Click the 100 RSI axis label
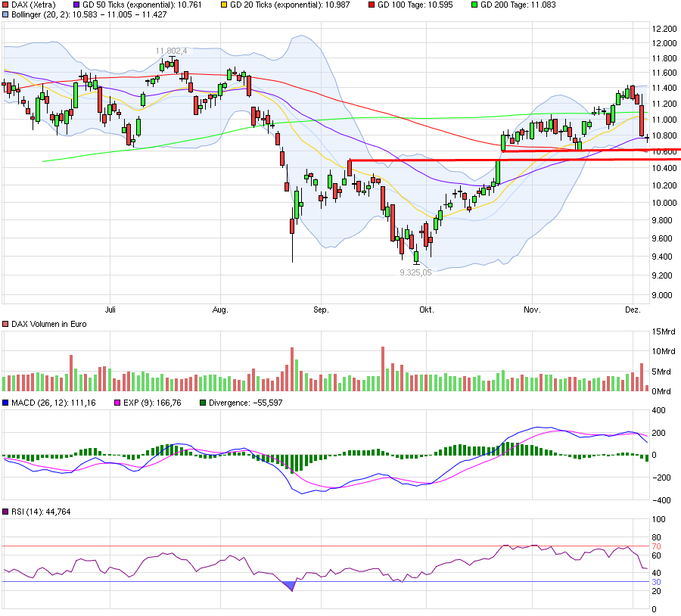681x616 pixels. [659, 519]
